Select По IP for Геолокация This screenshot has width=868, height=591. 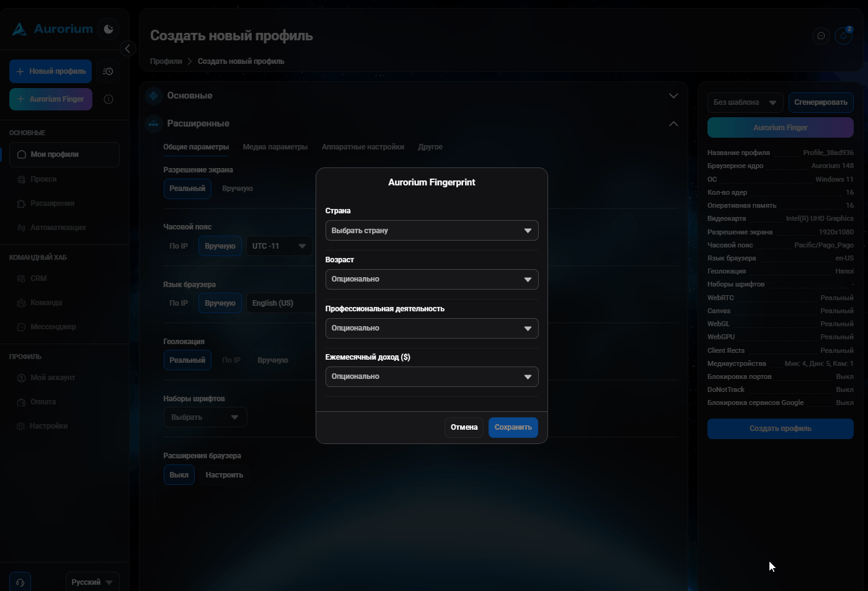[231, 360]
